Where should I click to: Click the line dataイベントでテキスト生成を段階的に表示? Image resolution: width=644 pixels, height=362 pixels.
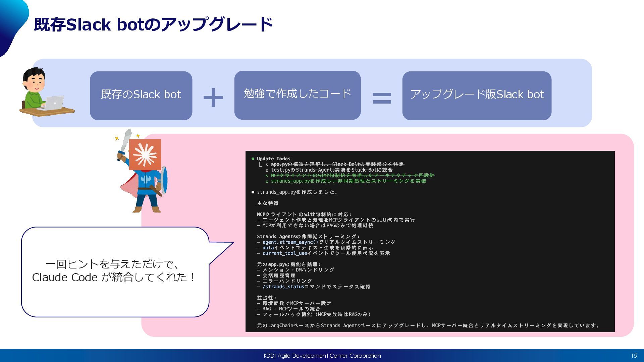315,248
